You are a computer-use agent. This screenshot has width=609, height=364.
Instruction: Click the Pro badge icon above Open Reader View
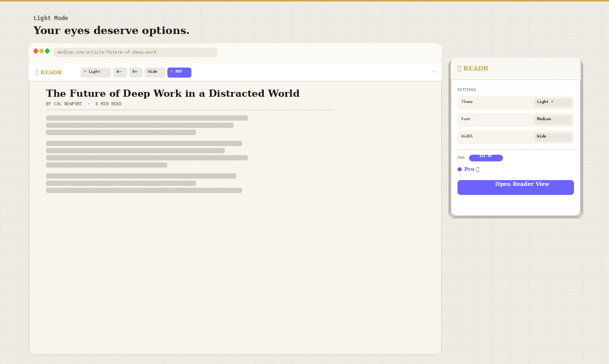[x=459, y=169]
